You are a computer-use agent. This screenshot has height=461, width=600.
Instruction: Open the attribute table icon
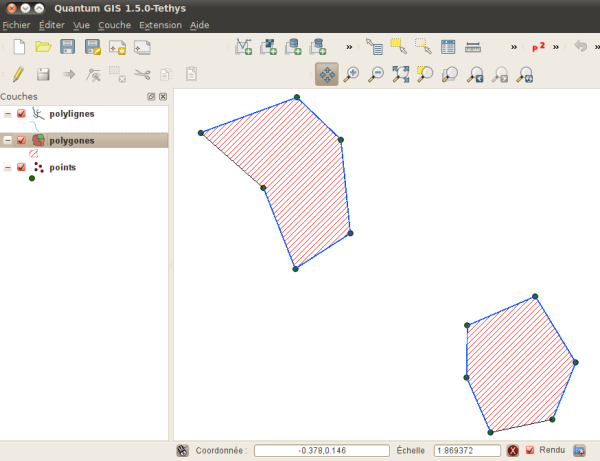[x=448, y=47]
